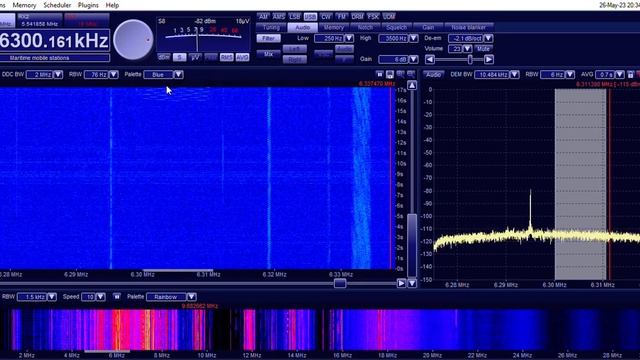Switch to the Gain tab
640x360 pixels.
click(428, 27)
